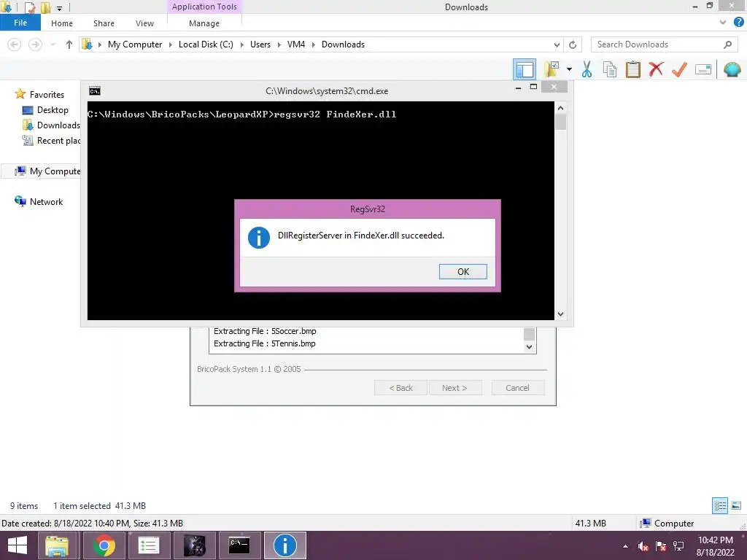
Task: Click the RegSvr32 info icon in taskbar
Action: coord(285,545)
